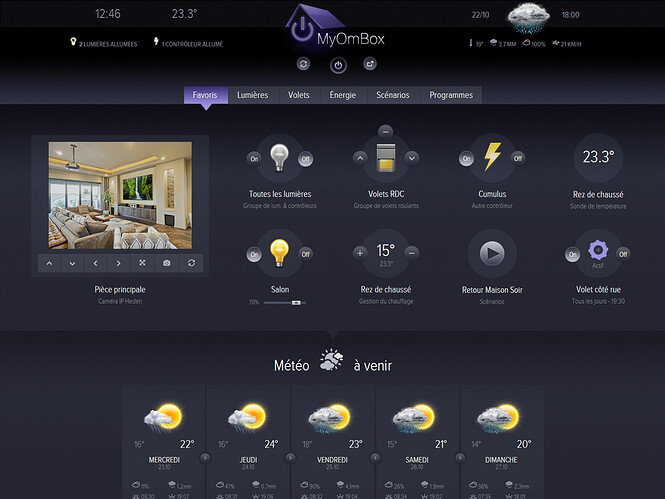Pan the camera left with arrow
665x499 pixels.
95,263
